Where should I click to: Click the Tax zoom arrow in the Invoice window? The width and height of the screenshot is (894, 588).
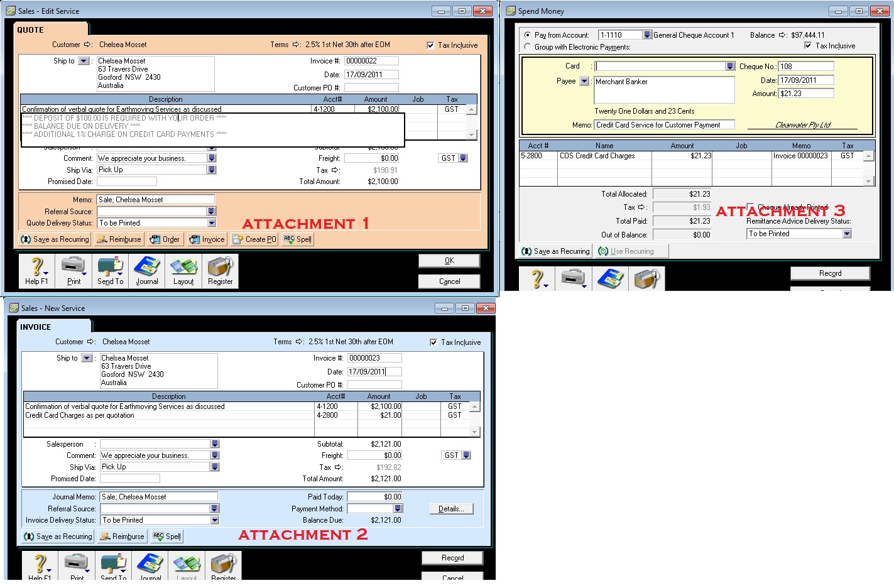click(339, 467)
